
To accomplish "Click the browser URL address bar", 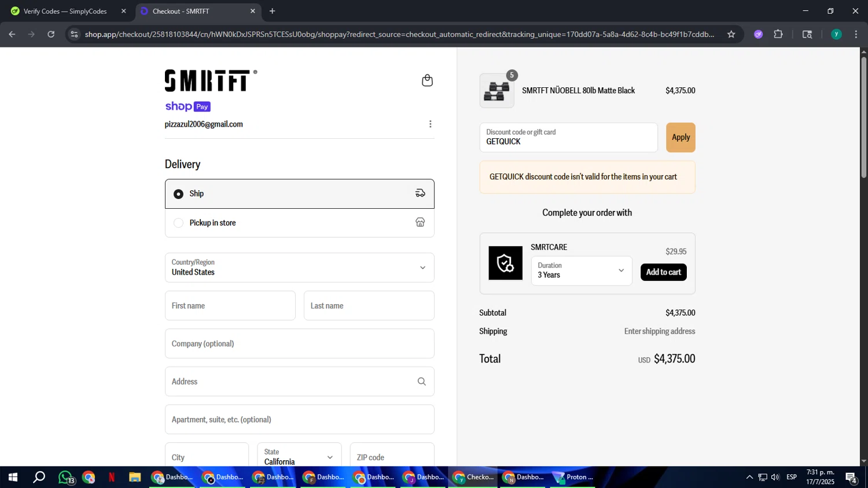I will [399, 34].
